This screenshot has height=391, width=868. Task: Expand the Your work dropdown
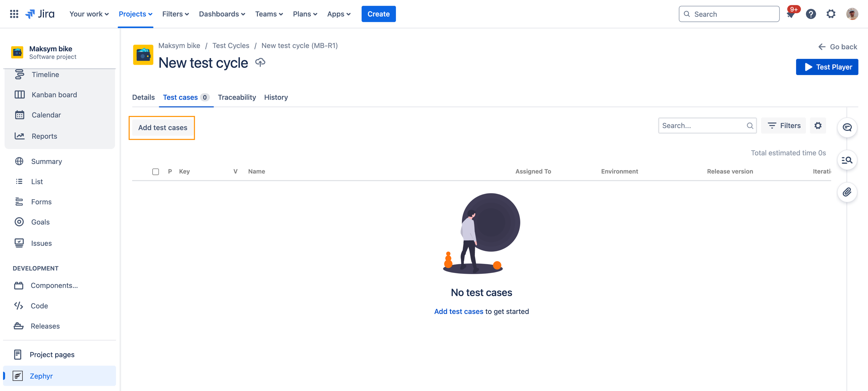[89, 14]
